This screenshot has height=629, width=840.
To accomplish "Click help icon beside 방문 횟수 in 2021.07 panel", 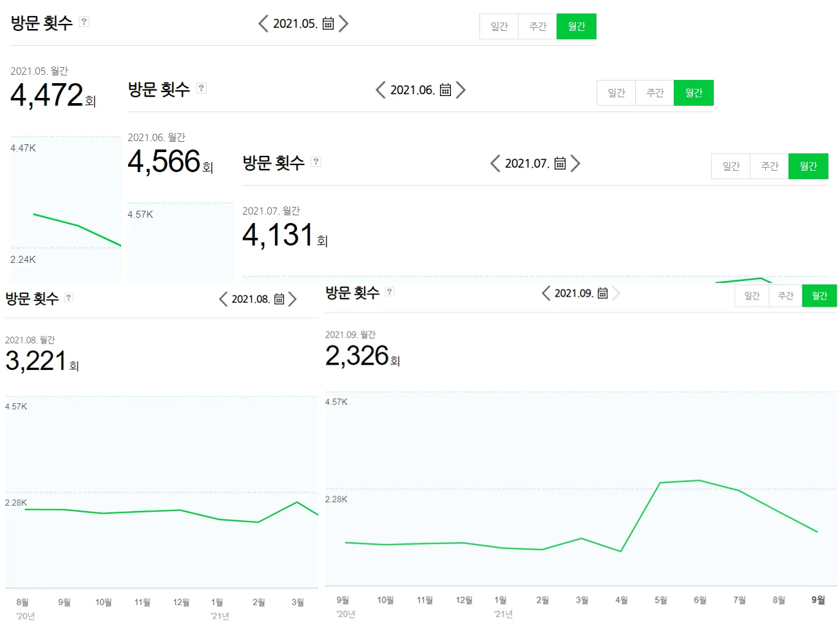I will 316,161.
